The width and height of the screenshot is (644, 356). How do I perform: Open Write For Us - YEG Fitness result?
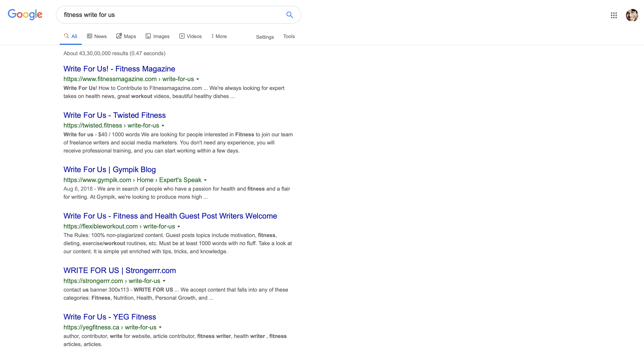pyautogui.click(x=110, y=317)
